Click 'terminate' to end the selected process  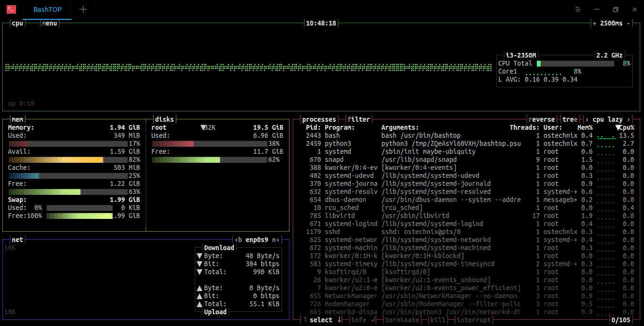coord(402,320)
